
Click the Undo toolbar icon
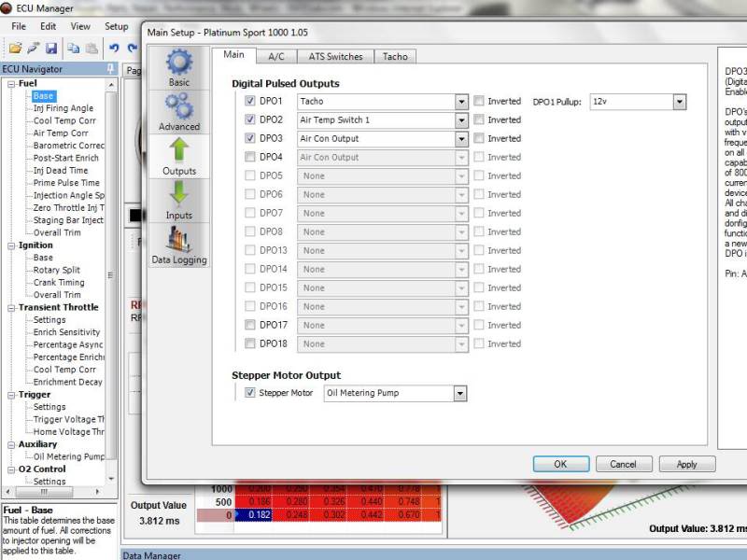point(114,49)
